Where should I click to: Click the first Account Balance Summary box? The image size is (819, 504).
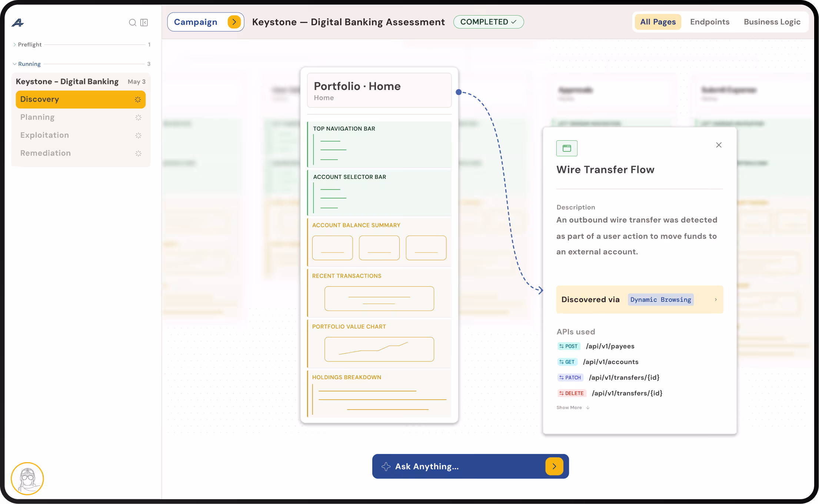[332, 248]
